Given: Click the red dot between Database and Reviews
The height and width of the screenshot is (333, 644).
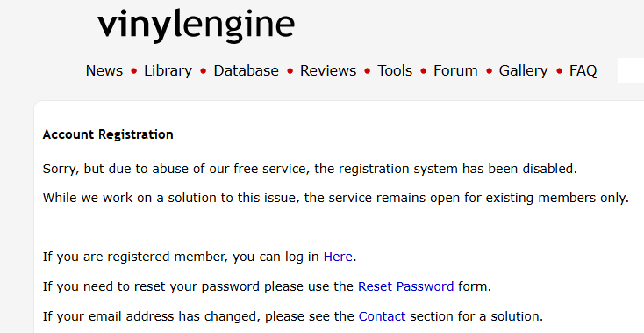Looking at the screenshot, I should [290, 71].
